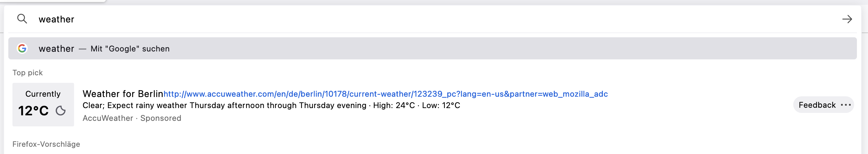
Task: Click the "Top pick" section label
Action: pyautogui.click(x=28, y=73)
